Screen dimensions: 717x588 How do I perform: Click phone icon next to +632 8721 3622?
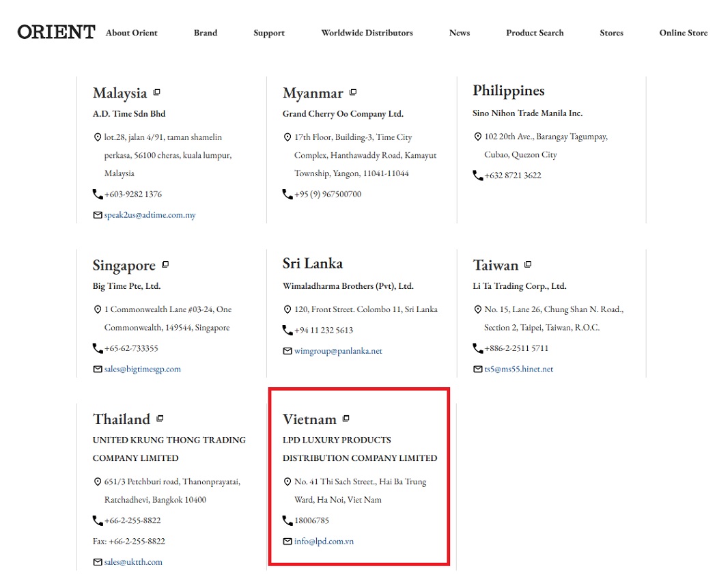[x=478, y=176]
